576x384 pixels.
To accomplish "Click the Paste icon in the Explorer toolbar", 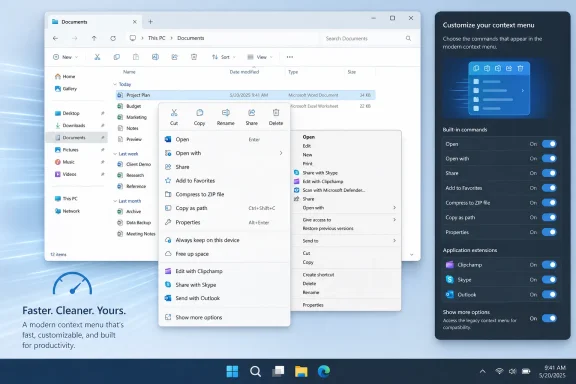I will [x=136, y=57].
